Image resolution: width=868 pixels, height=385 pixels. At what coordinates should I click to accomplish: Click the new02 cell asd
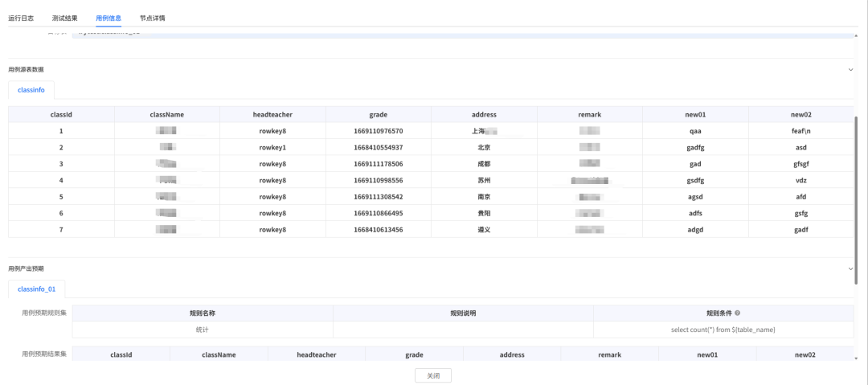(801, 147)
